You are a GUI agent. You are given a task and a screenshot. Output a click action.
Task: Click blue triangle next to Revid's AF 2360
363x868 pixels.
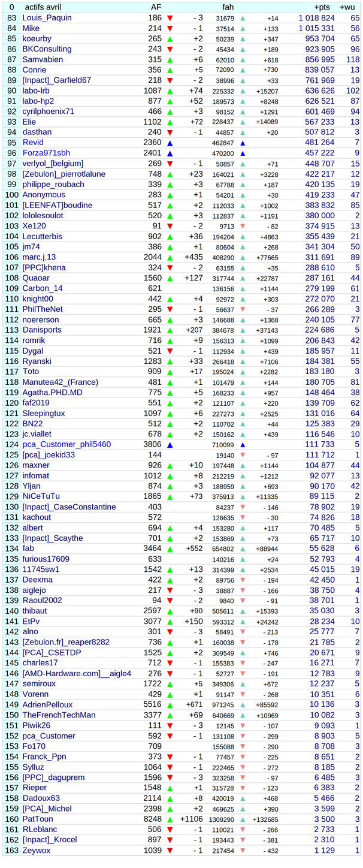[x=170, y=143]
